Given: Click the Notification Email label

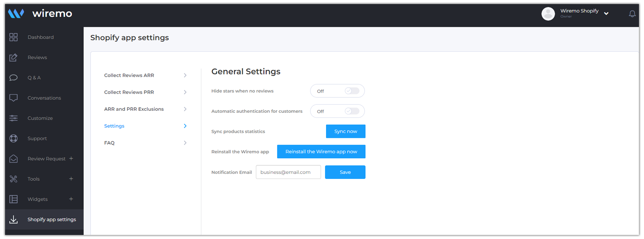Looking at the screenshot, I should coord(232,172).
